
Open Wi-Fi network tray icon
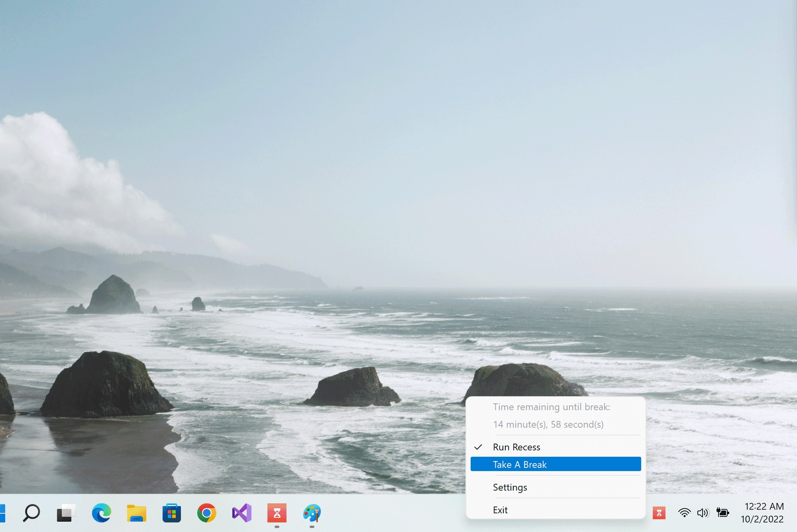pos(684,513)
